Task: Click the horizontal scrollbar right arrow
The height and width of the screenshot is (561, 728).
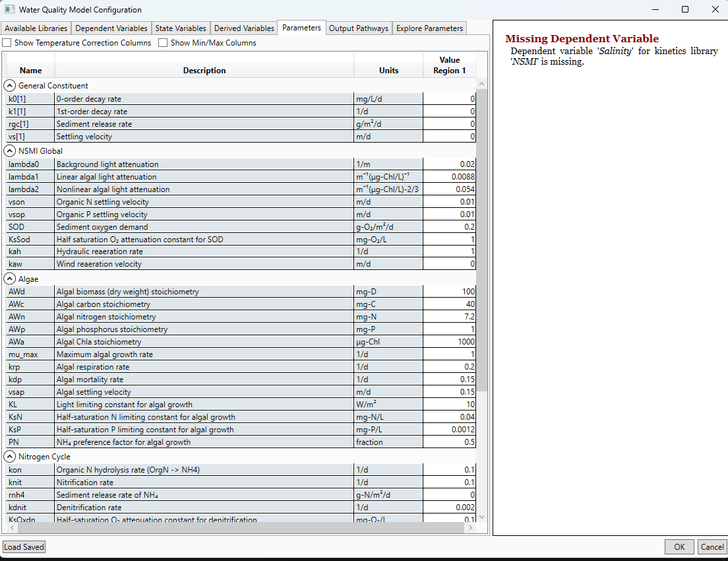Action: pyautogui.click(x=470, y=528)
